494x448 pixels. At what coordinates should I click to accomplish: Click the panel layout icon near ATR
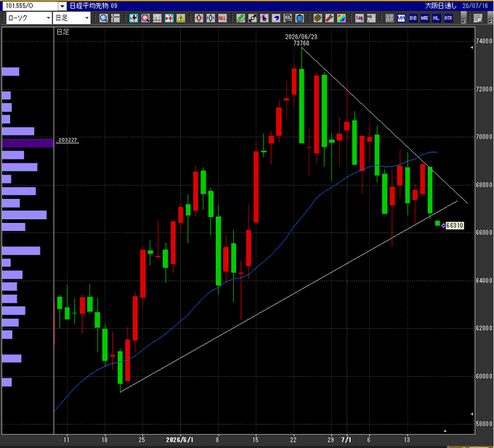pyautogui.click(x=478, y=18)
